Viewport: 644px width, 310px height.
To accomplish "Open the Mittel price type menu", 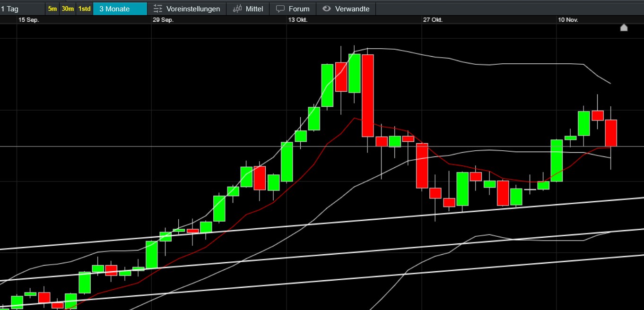I will [x=254, y=9].
